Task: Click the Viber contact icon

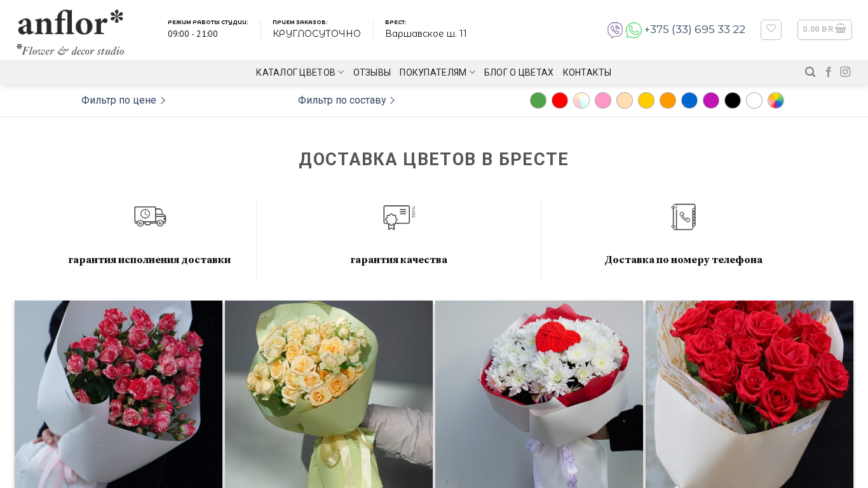Action: click(x=615, y=30)
